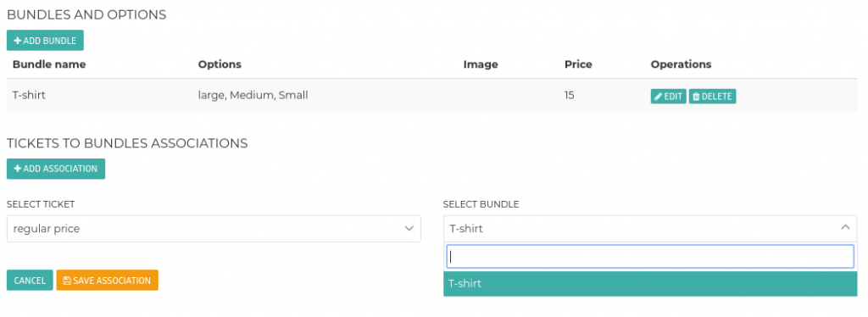
Task: Choose T-shirt option in bundle list
Action: (650, 284)
